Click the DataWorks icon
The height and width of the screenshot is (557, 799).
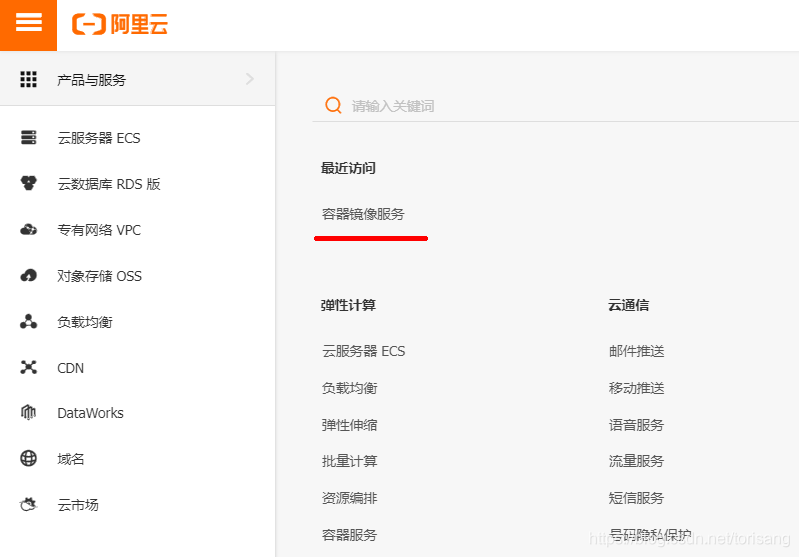pyautogui.click(x=29, y=412)
